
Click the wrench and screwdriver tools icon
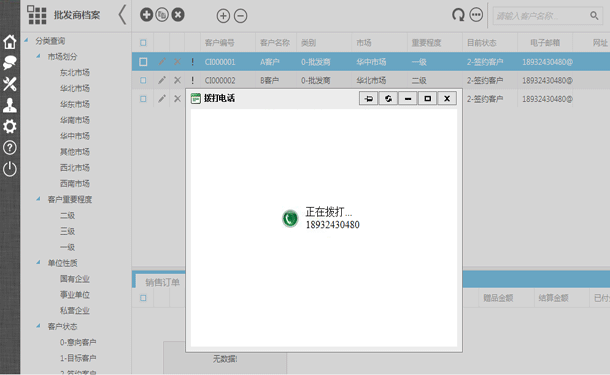(x=10, y=84)
